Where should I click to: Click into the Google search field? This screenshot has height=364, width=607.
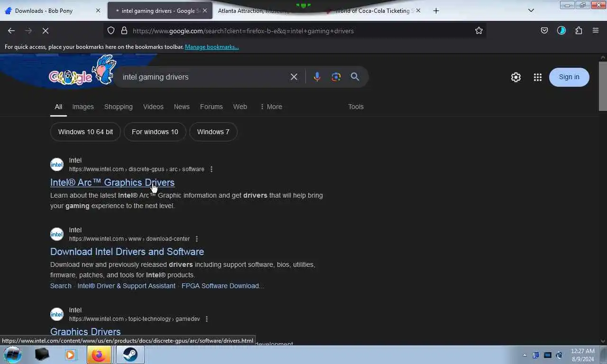click(x=203, y=77)
